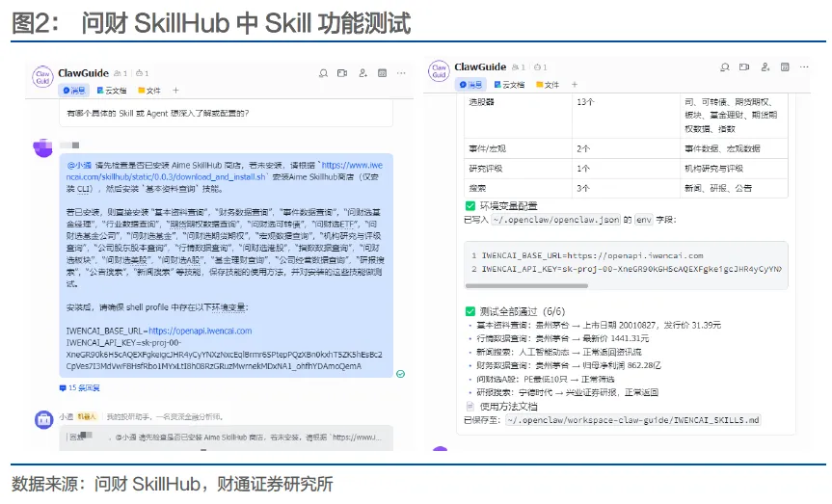Click green checkmark reaction beside blue message
This screenshot has height=504, width=832.
click(401, 374)
